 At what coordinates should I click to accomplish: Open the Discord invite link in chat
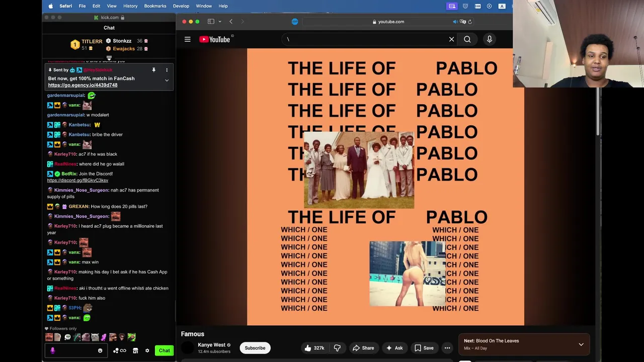(x=77, y=180)
